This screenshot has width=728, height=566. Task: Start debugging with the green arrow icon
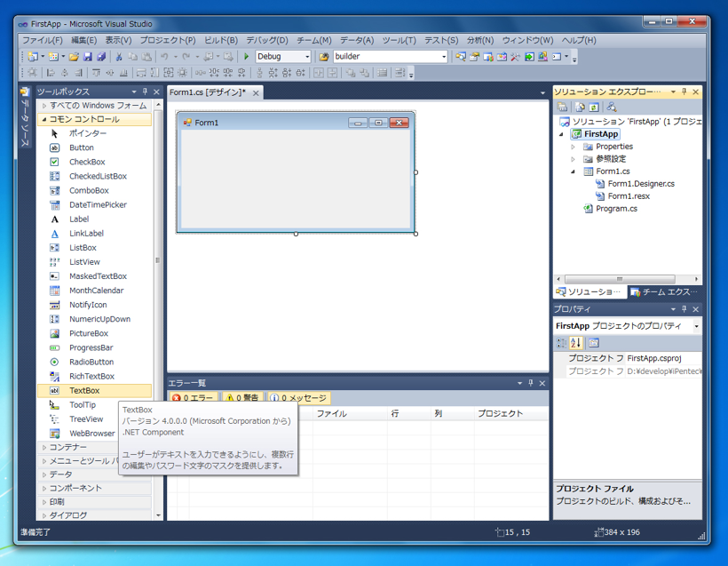tap(246, 55)
